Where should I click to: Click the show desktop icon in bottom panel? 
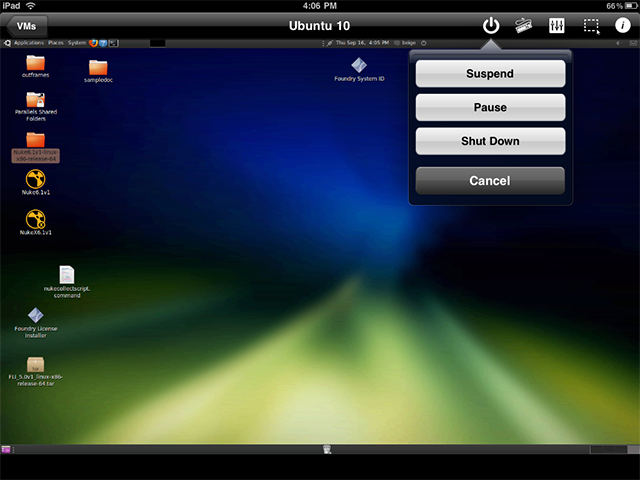(6, 449)
